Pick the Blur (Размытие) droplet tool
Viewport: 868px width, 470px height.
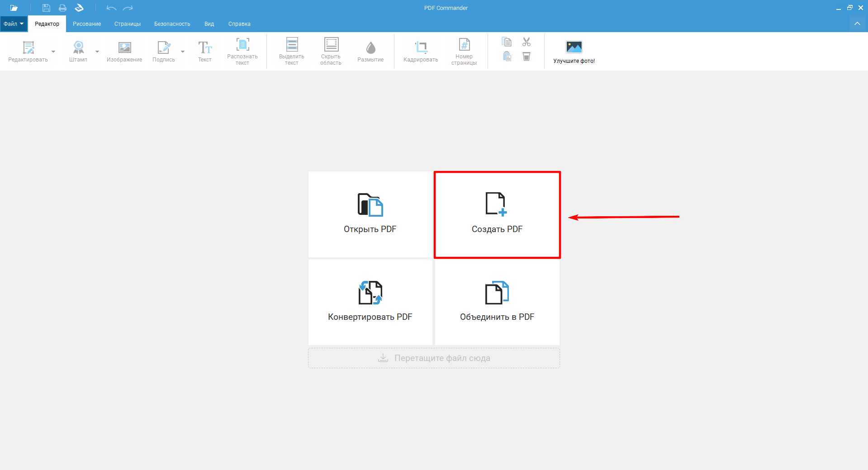click(370, 47)
